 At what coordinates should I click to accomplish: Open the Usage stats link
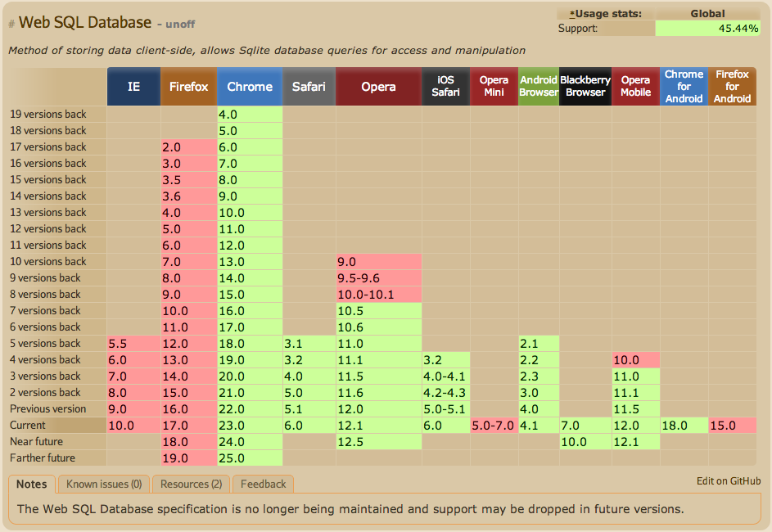pos(606,13)
